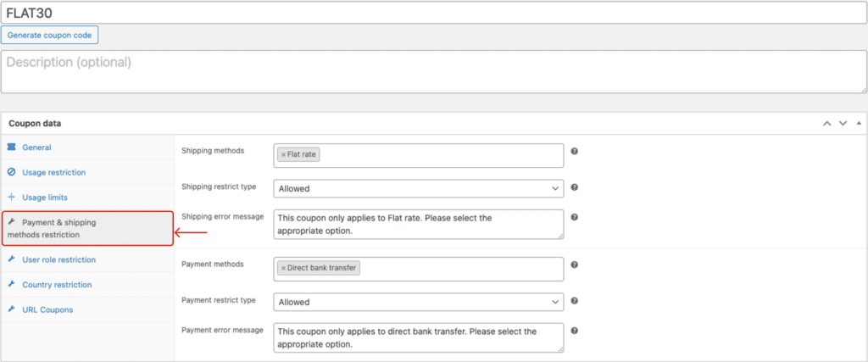The width and height of the screenshot is (868, 362).
Task: Click help icon next to Payment methods
Action: (575, 265)
